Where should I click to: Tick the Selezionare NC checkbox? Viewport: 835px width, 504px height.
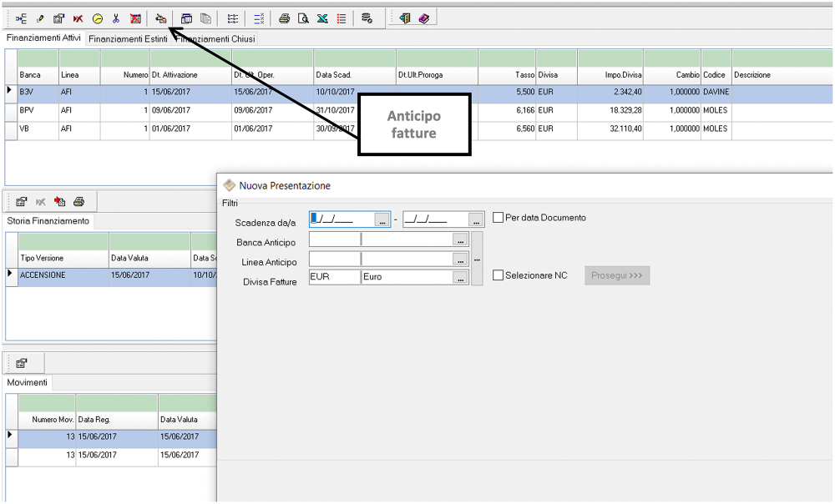498,275
